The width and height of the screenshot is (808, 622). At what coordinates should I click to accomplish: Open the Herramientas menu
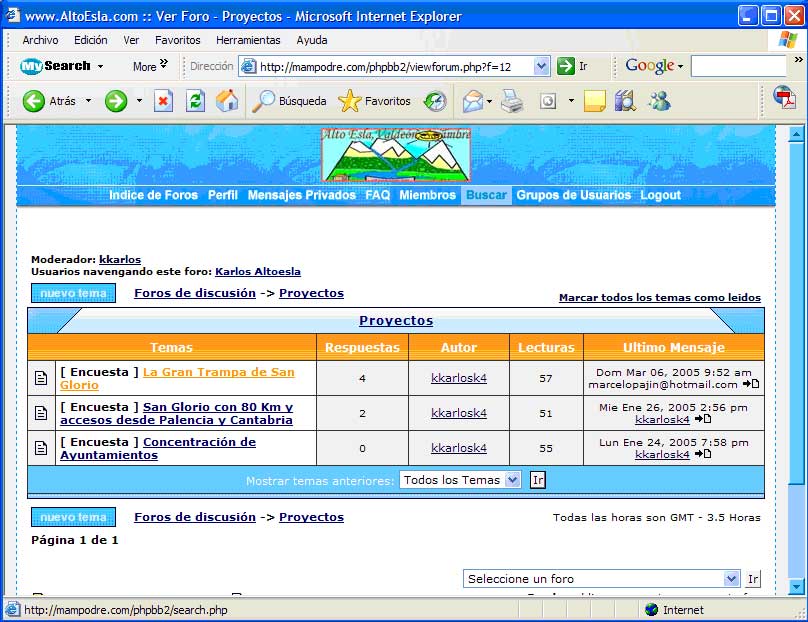(x=248, y=40)
